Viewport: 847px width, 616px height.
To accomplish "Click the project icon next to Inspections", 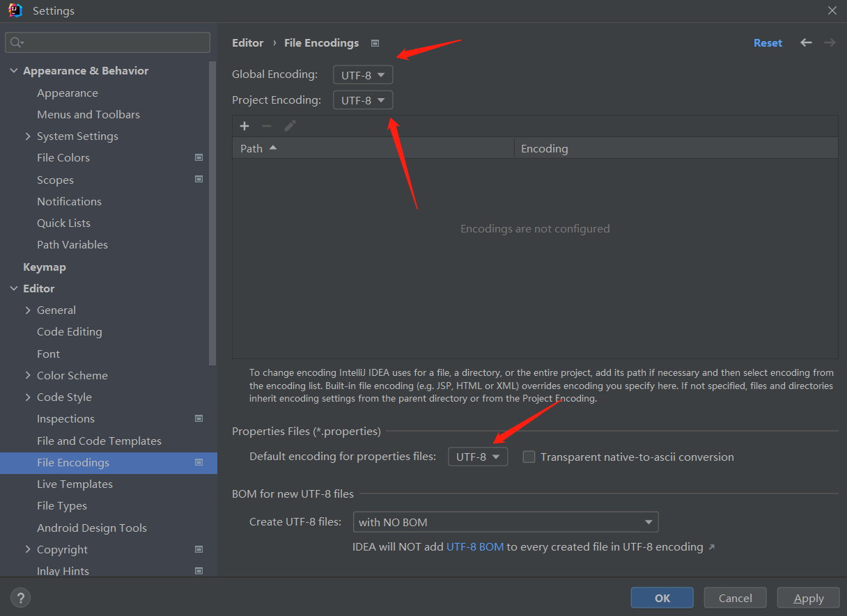I will pos(199,418).
